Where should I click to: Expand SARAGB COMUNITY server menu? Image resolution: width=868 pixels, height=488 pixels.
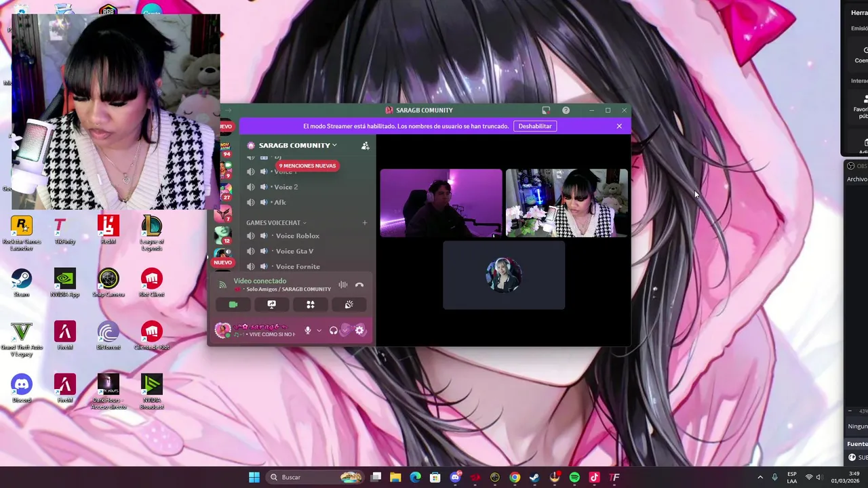tap(298, 145)
